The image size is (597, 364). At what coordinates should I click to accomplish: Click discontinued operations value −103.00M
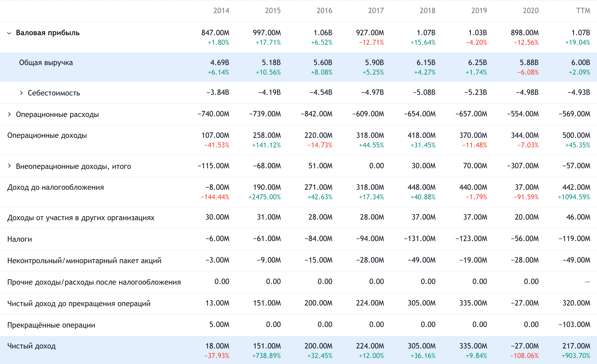point(574,325)
